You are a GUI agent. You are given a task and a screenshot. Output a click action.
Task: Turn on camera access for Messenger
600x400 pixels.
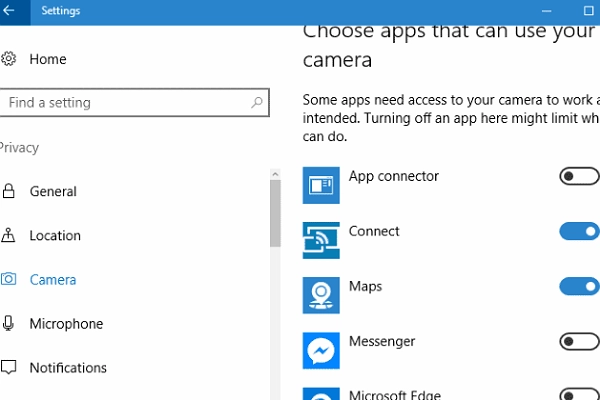pyautogui.click(x=579, y=341)
